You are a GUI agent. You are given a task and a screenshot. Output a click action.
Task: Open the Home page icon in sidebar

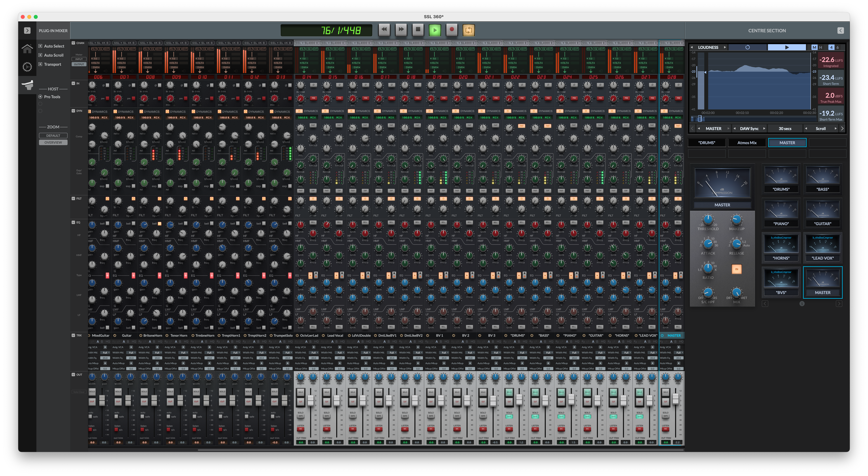27,49
